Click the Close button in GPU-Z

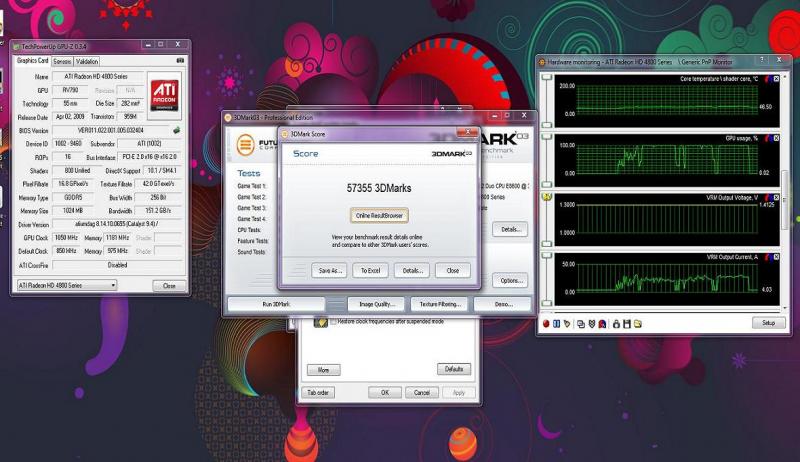(169, 286)
